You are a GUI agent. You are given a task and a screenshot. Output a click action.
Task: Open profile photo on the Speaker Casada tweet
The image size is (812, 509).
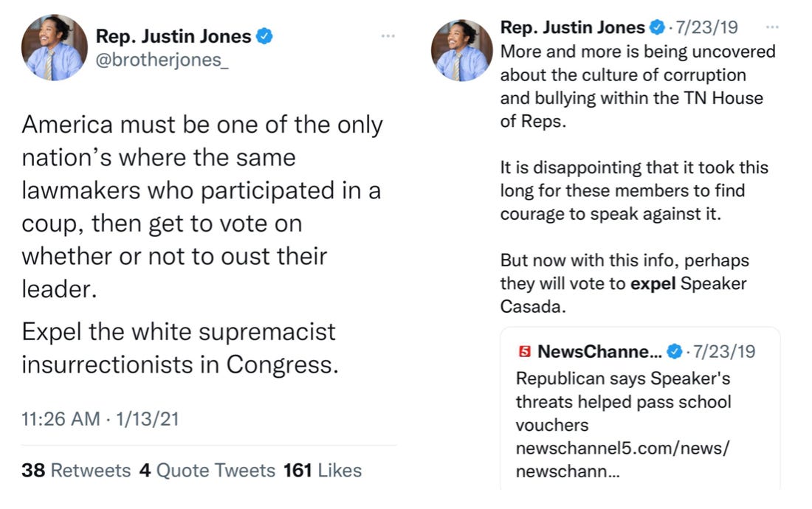pos(461,50)
